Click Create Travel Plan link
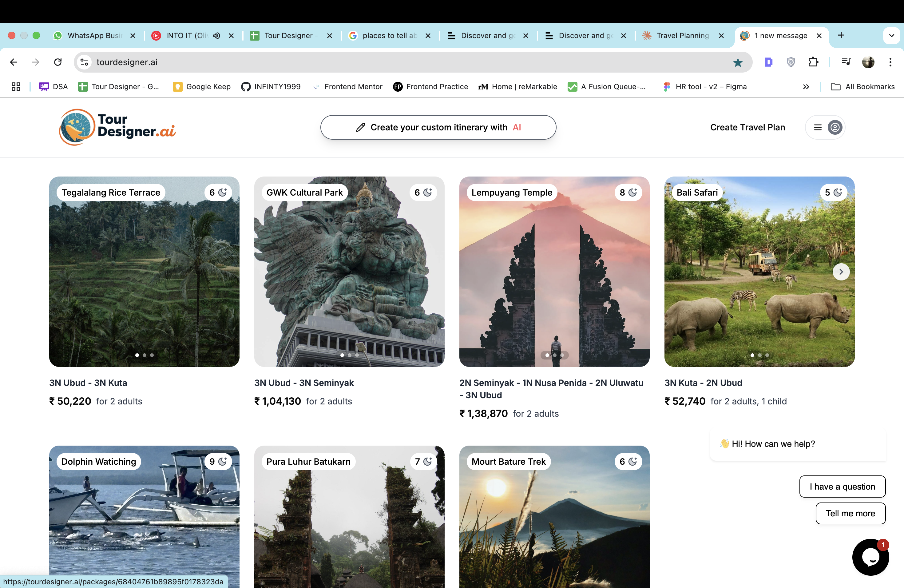 (747, 127)
